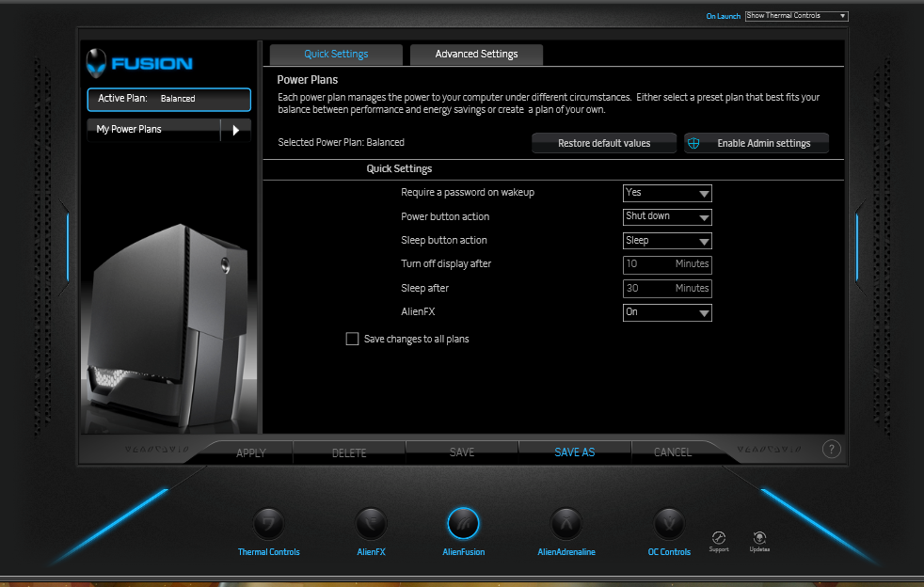The width and height of the screenshot is (924, 587).
Task: Click the "Power button action" label
Action: 445,217
